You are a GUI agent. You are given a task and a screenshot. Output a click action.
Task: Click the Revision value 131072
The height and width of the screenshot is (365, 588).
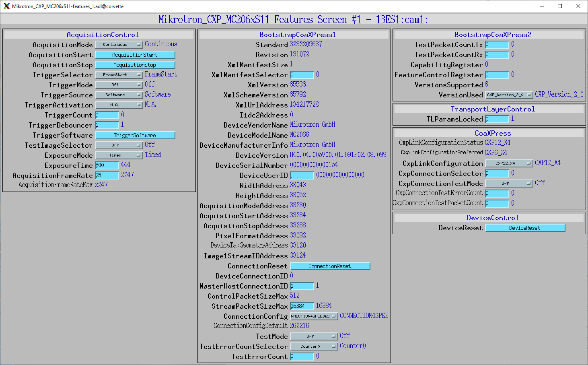(299, 54)
